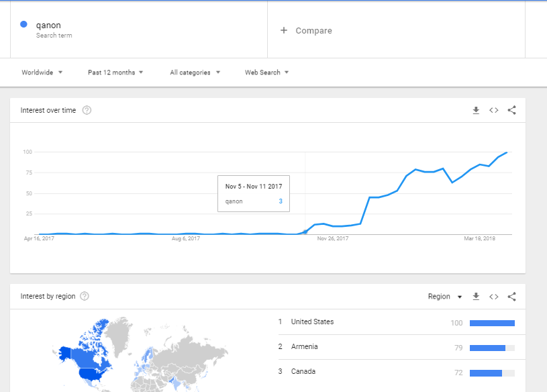Viewport: 547px width, 392px height.
Task: Share the Interest over time chart
Action: click(511, 110)
